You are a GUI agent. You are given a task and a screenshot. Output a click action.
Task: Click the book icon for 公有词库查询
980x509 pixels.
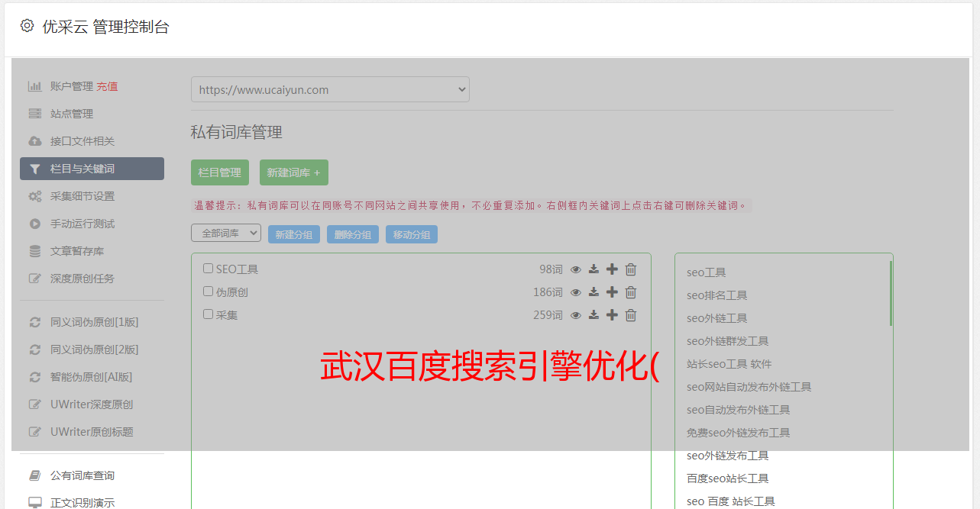(35, 475)
